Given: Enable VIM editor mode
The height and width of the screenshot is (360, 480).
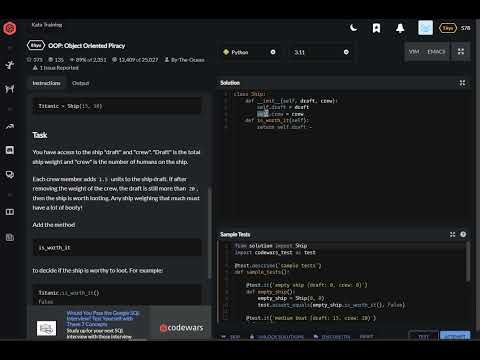Looking at the screenshot, I should 414,52.
